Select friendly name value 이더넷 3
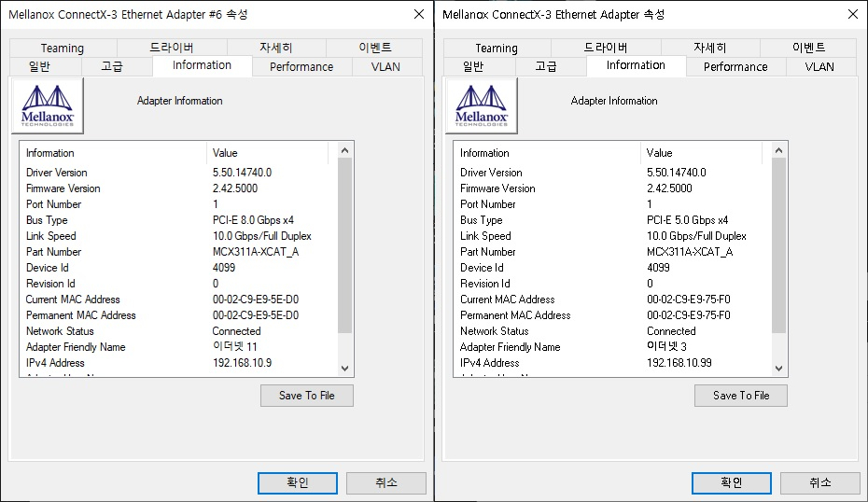This screenshot has height=502, width=868. pos(667,347)
